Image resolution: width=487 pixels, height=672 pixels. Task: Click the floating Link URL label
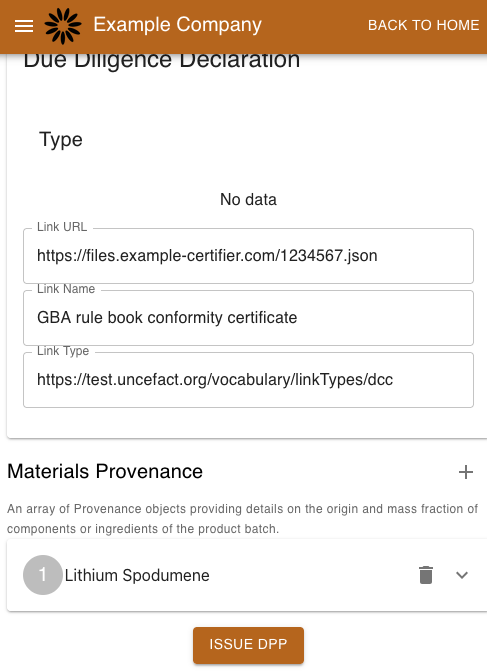[x=62, y=227]
